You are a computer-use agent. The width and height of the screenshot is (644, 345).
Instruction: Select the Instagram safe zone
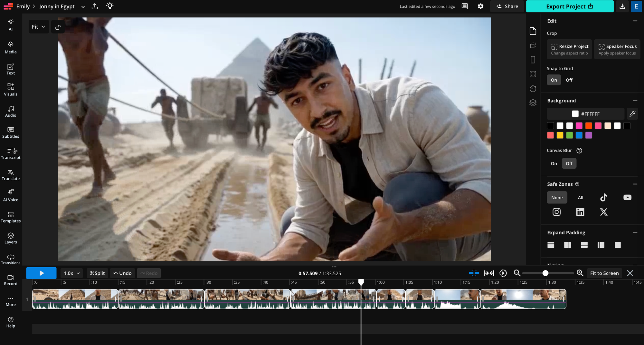pyautogui.click(x=556, y=212)
